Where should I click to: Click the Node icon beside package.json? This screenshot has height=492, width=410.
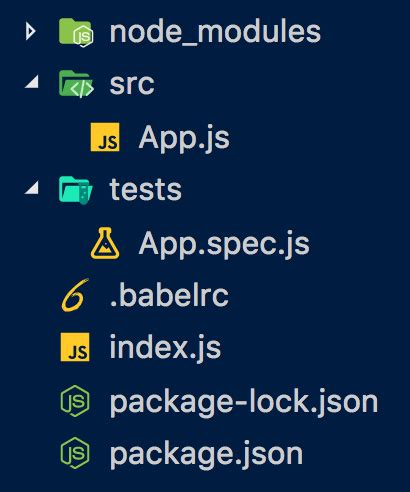point(75,453)
